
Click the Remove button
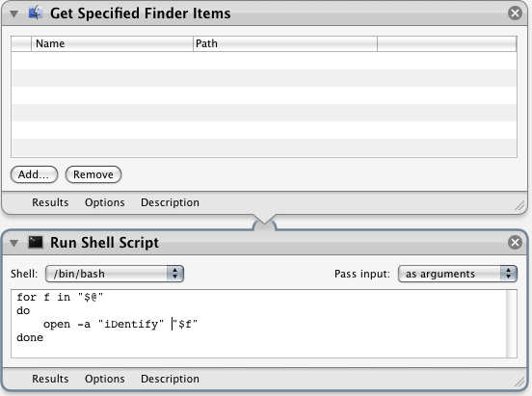pyautogui.click(x=93, y=174)
